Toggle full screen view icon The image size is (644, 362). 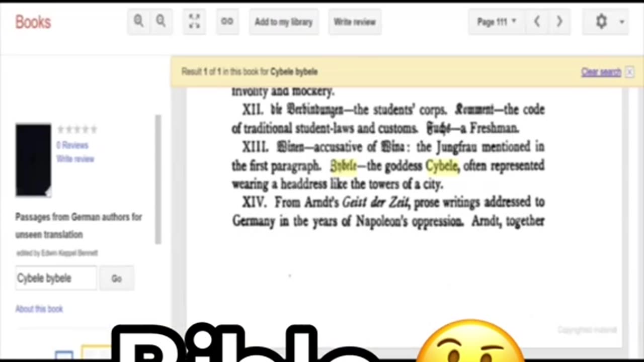coord(194,22)
